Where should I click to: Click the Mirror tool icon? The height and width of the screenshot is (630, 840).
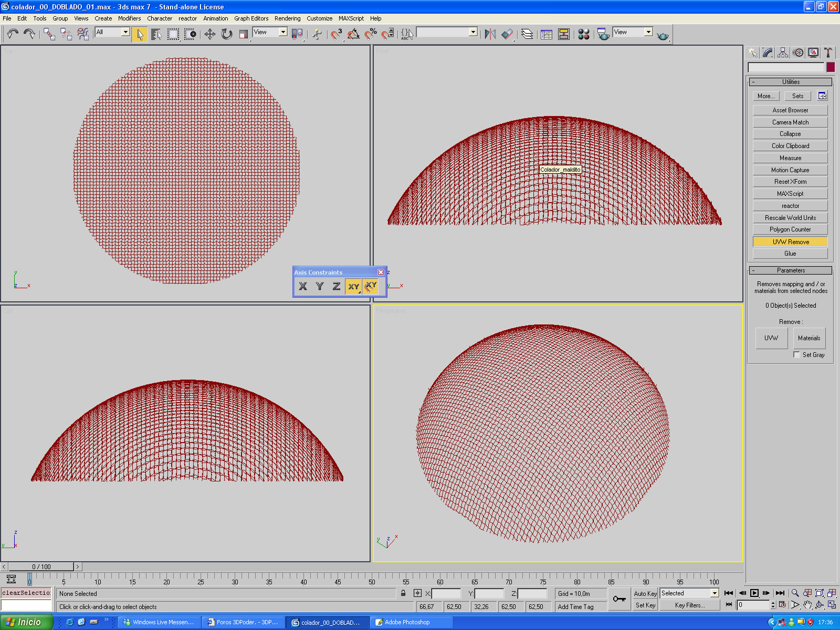(x=490, y=34)
